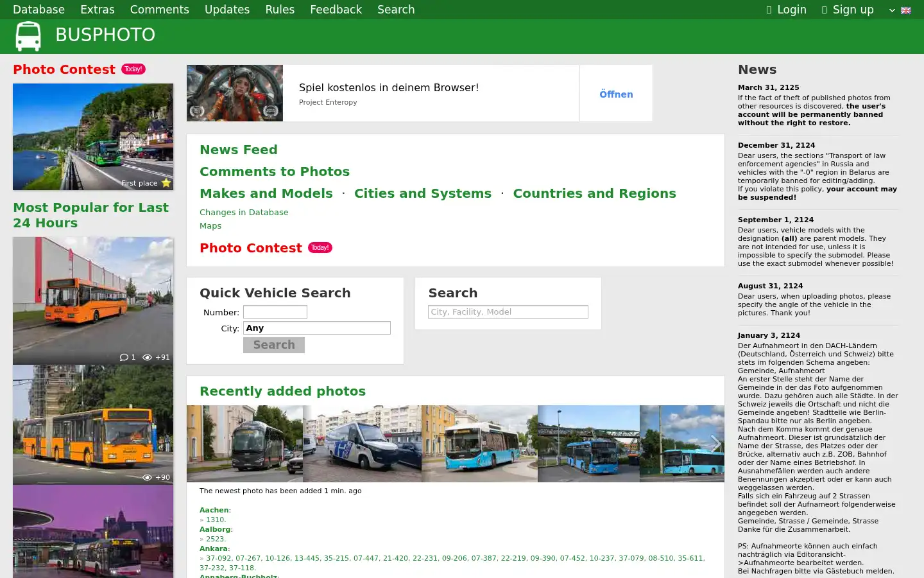Viewport: 924px width, 578px height.
Task: Click the Öffnen button in the ad
Action: click(616, 94)
